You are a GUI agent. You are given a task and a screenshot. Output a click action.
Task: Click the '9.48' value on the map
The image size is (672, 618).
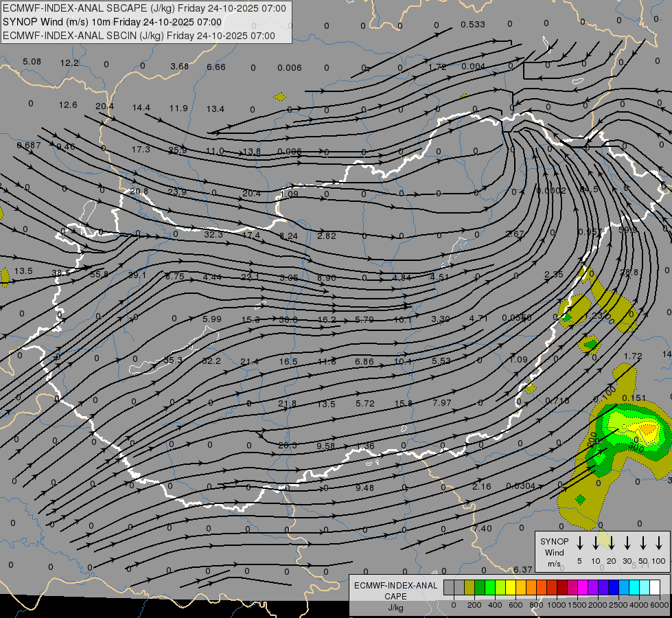click(x=364, y=488)
